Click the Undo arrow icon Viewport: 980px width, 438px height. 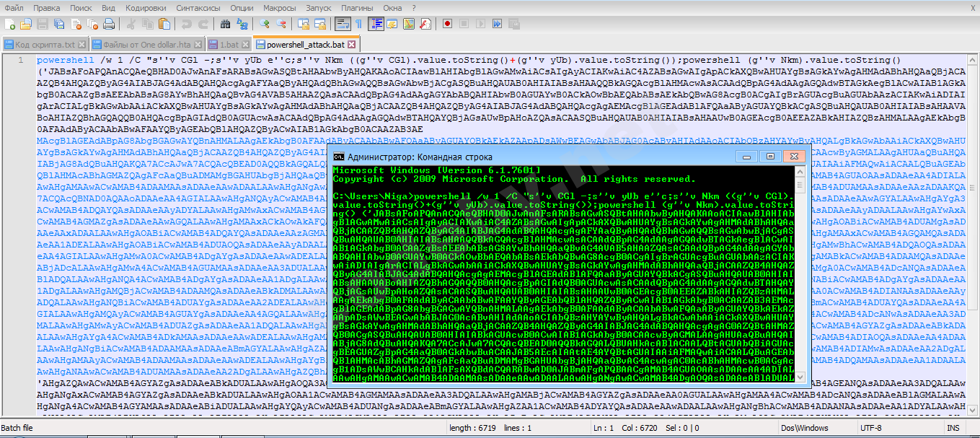[x=186, y=24]
